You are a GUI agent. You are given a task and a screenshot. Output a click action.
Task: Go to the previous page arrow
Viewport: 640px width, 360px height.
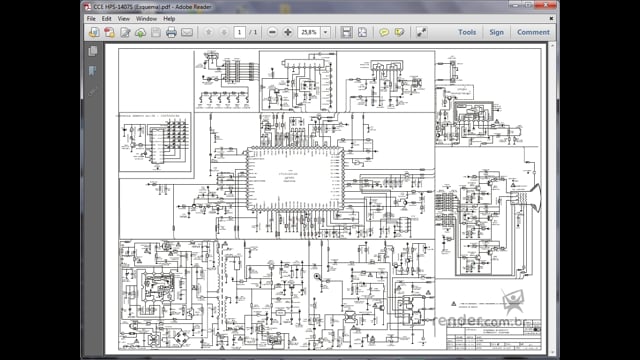(x=208, y=32)
